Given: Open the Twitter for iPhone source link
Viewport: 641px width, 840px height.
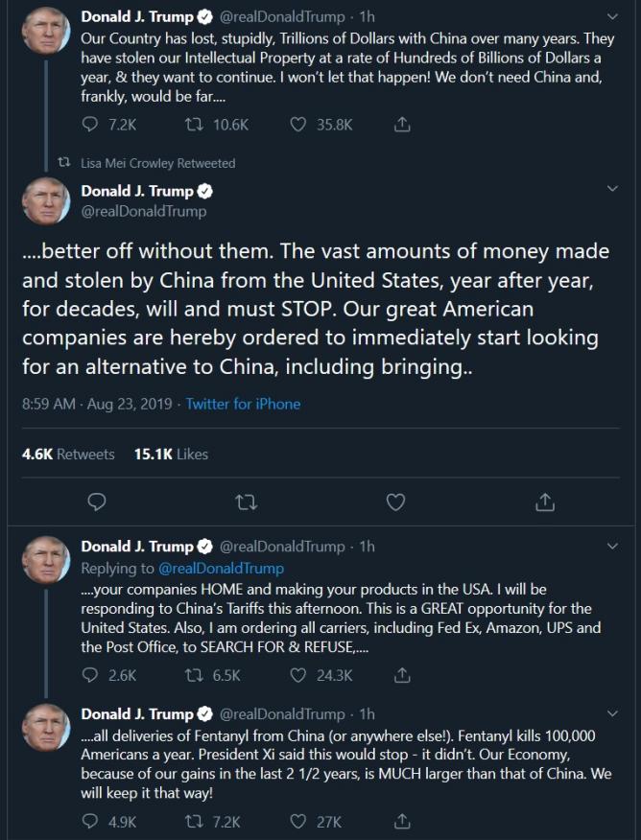Looking at the screenshot, I should [x=243, y=404].
